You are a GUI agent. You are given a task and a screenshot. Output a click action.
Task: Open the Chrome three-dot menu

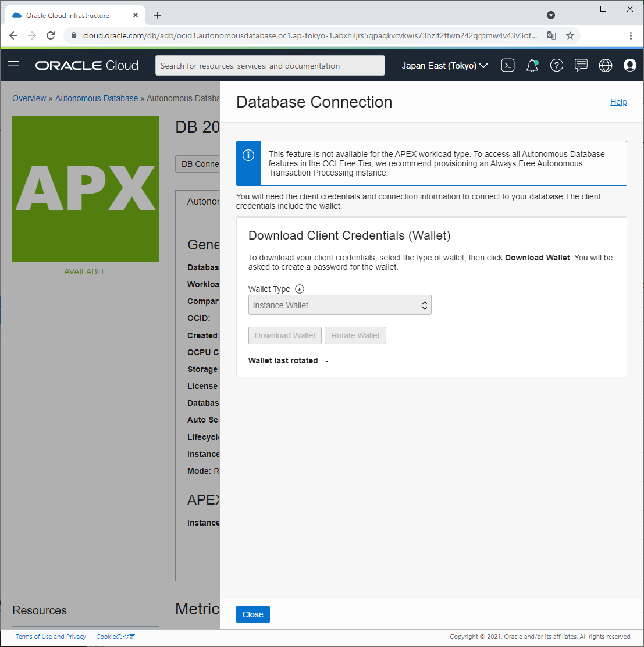point(631,35)
